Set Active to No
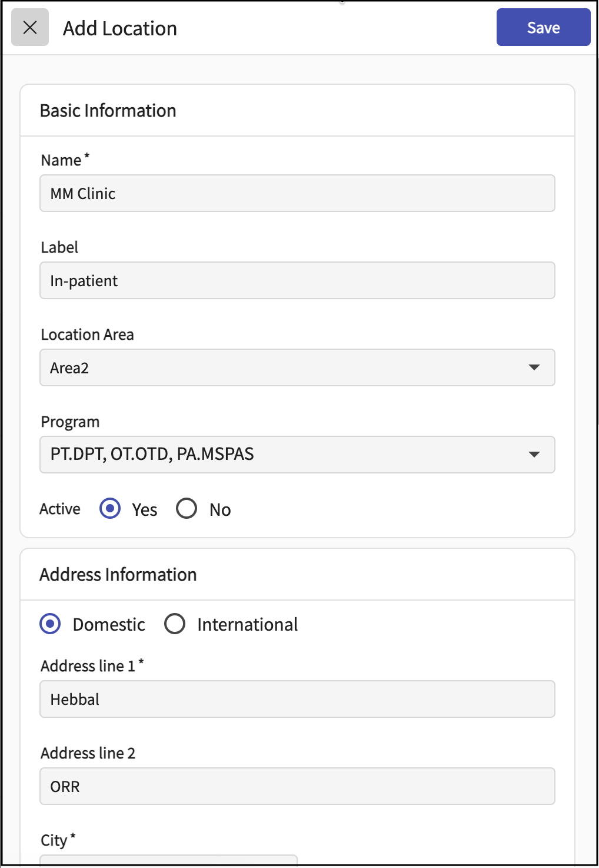599x868 pixels. [187, 509]
